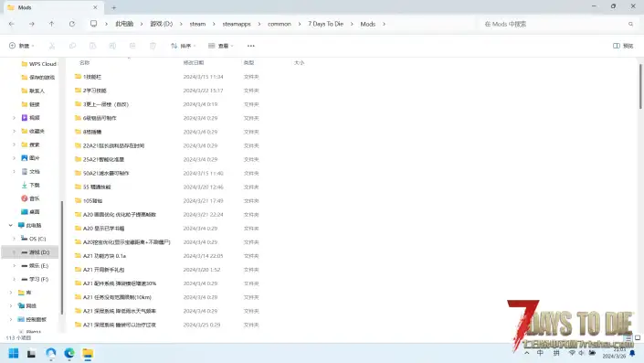Click the Cut scissors icon
Image resolution: width=644 pixels, height=363 pixels.
tap(52, 46)
